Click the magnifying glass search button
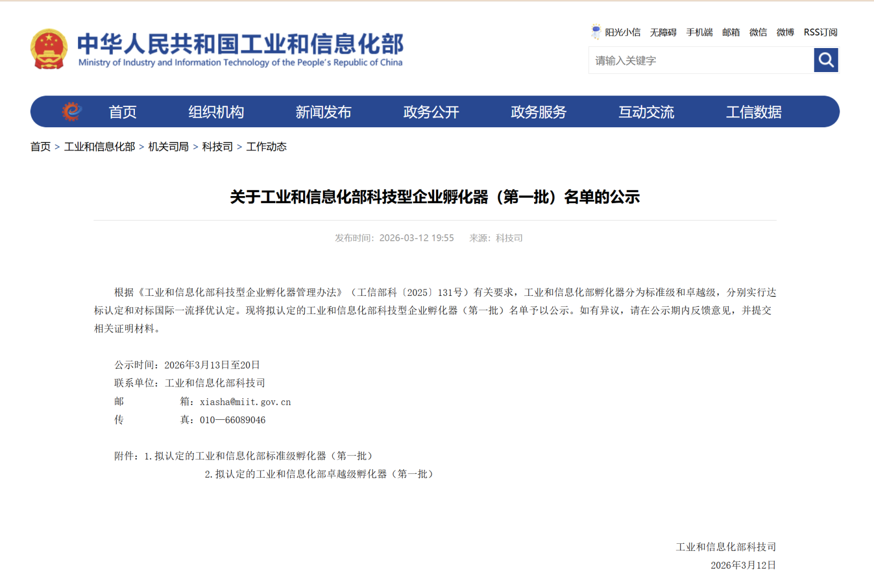874x588 pixels. 825,60
